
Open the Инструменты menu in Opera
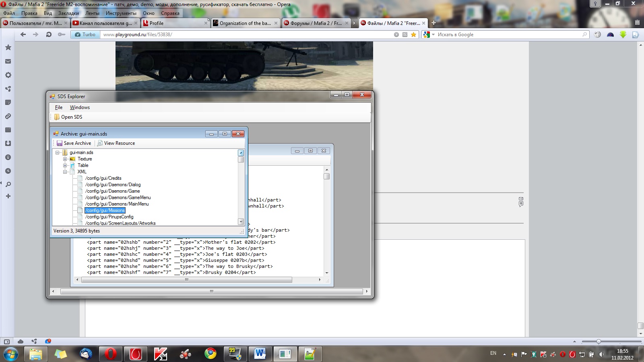121,13
